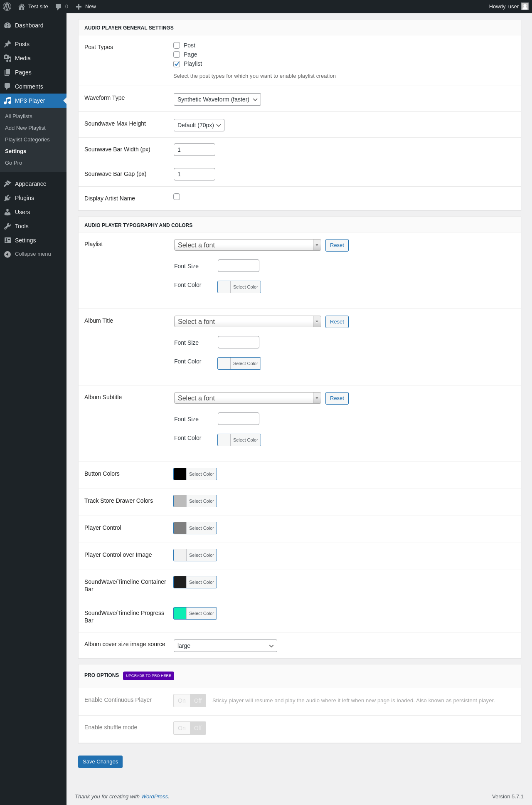The height and width of the screenshot is (805, 532).
Task: Enable the Display Artist Name checkbox
Action: 177,197
